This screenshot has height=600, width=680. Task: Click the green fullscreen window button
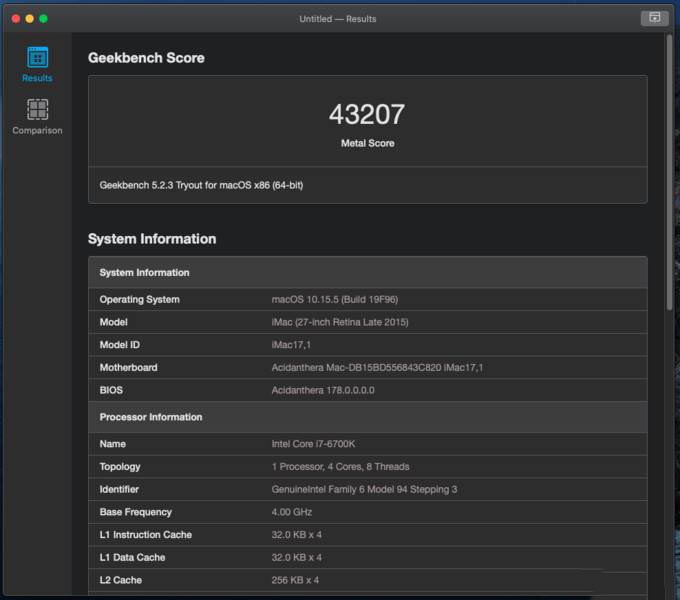(43, 19)
